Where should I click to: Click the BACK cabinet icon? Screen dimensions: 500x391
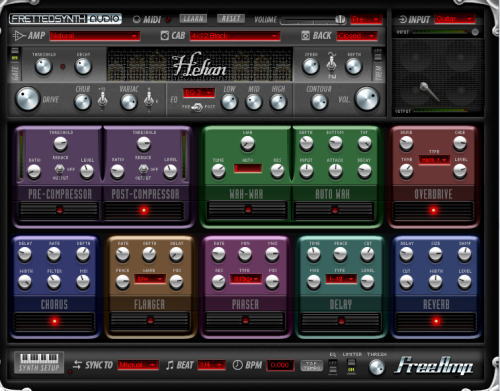point(305,35)
